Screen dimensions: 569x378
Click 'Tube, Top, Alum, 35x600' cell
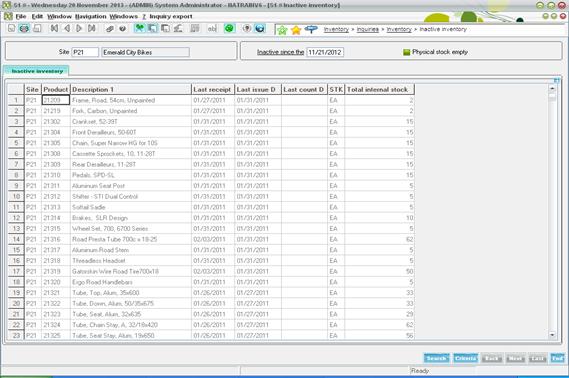tap(131, 292)
